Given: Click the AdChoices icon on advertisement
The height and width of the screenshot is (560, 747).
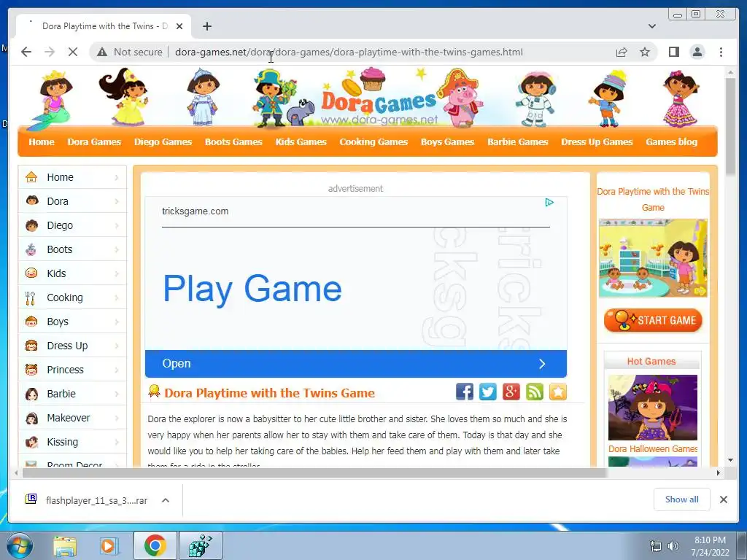Looking at the screenshot, I should click(x=549, y=203).
